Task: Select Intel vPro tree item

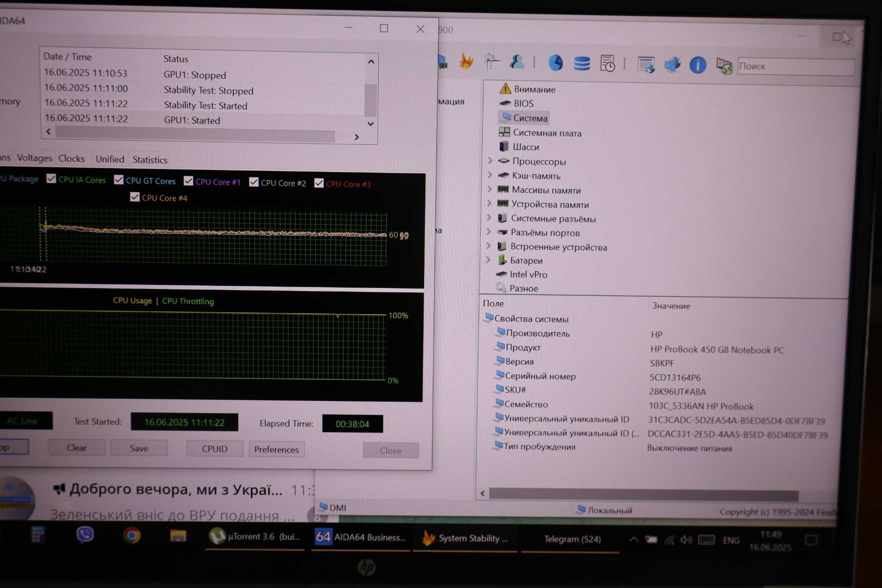Action: [x=522, y=274]
